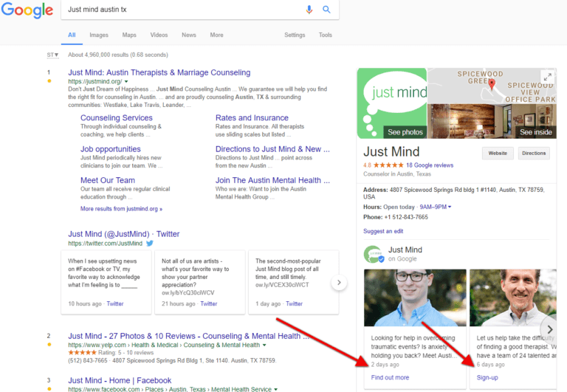This screenshot has height=392, width=567.
Task: Select the All search tab
Action: point(72,35)
